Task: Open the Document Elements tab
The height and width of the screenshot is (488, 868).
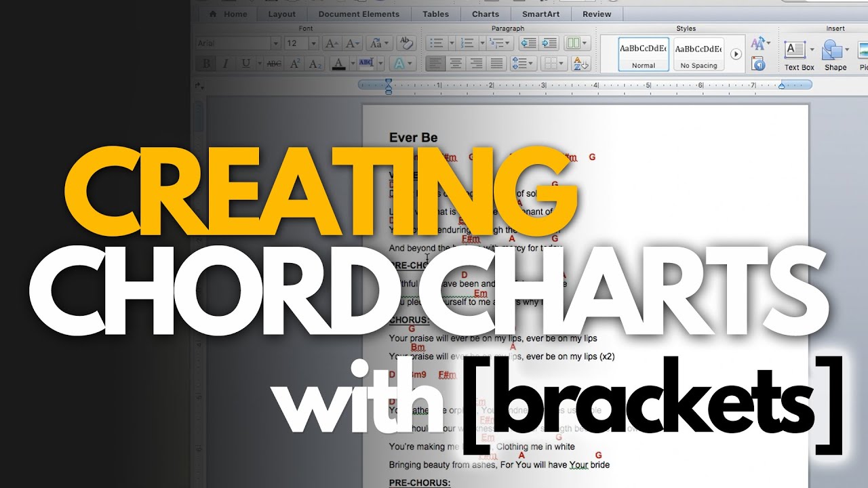Action: click(358, 14)
